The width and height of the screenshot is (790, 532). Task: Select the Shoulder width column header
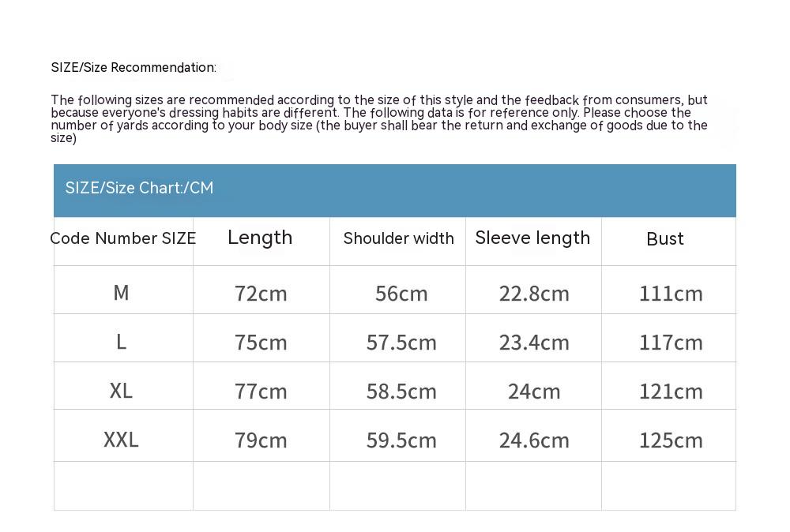[398, 238]
